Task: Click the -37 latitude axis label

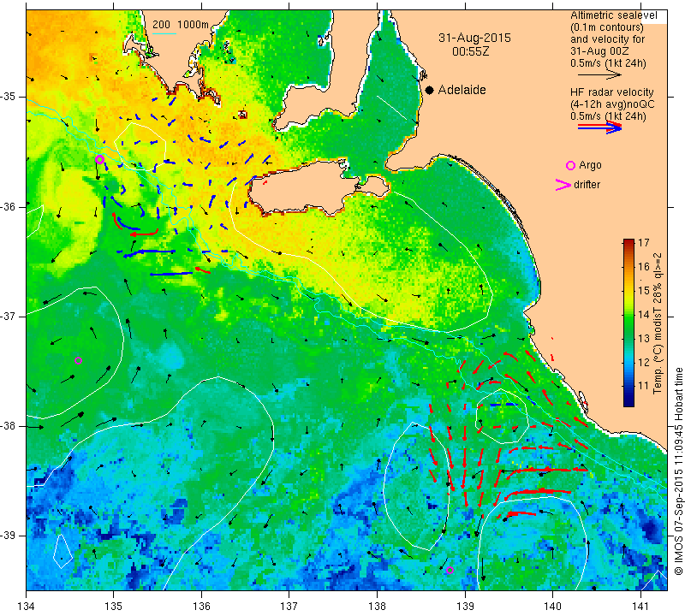Action: (9, 316)
